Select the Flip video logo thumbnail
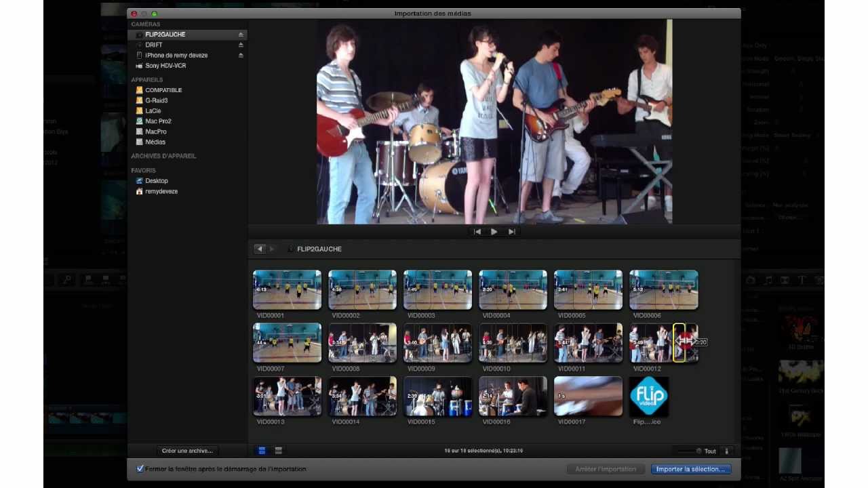The height and width of the screenshot is (488, 868). (x=649, y=396)
